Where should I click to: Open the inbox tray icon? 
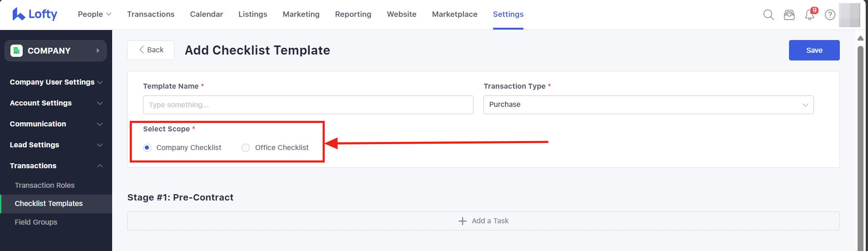[x=789, y=15]
